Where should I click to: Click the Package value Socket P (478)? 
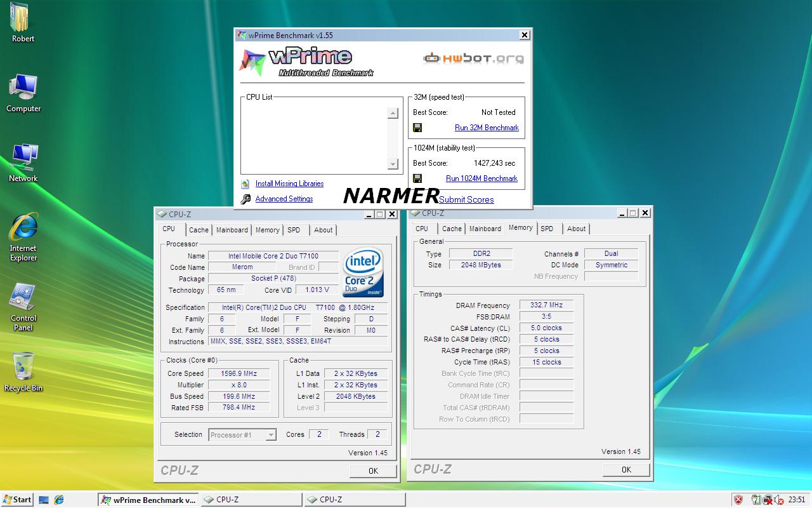tap(273, 279)
